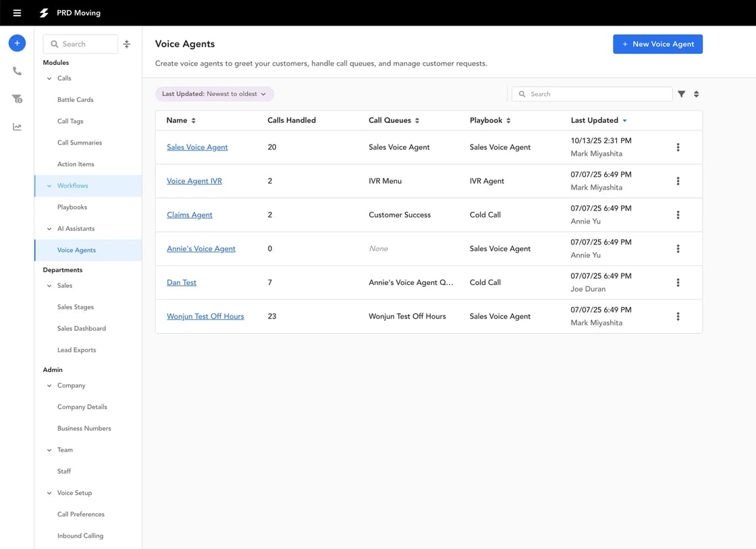Open the three-dot menu for Dan Test

678,282
